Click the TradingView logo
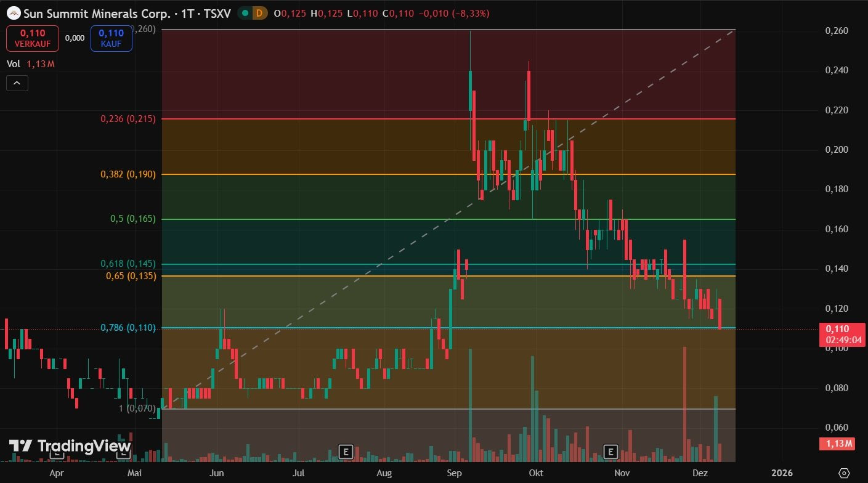868x483 pixels. (x=70, y=445)
